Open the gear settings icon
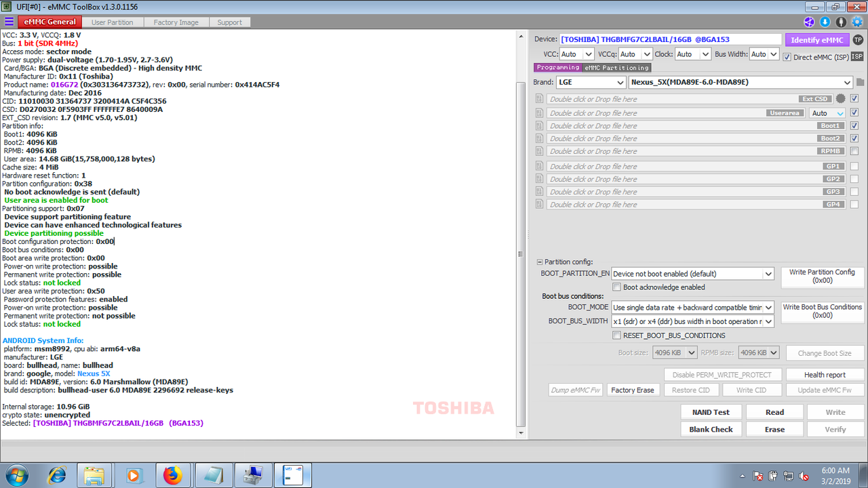 [x=858, y=22]
